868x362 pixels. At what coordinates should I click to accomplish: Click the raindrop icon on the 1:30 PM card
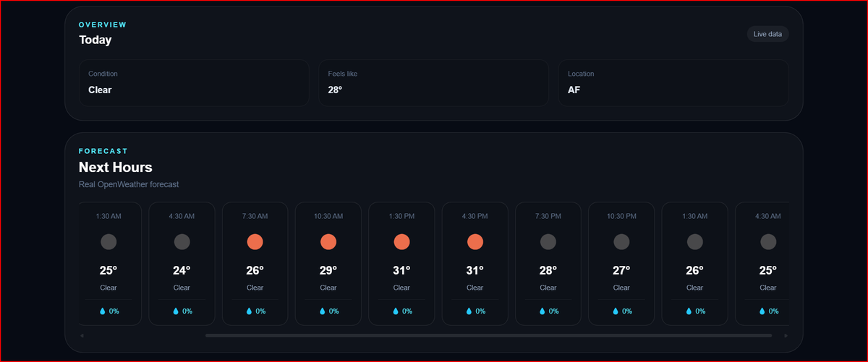pos(396,311)
